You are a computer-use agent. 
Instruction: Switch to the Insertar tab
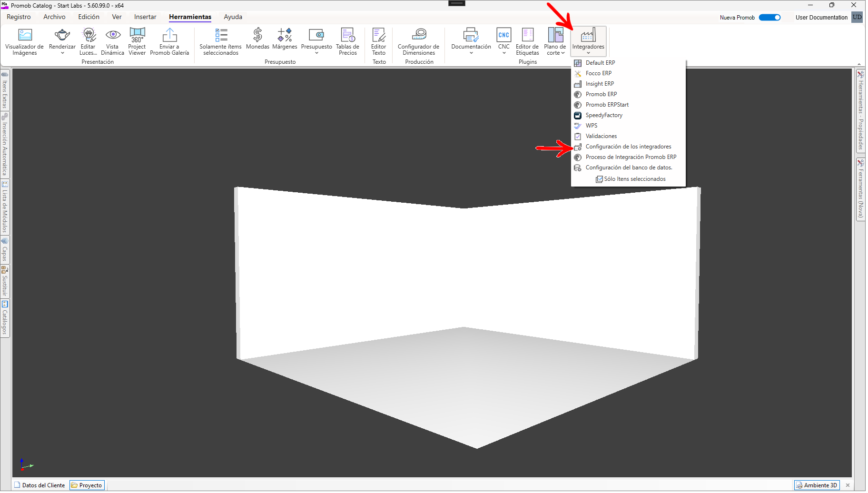(145, 17)
